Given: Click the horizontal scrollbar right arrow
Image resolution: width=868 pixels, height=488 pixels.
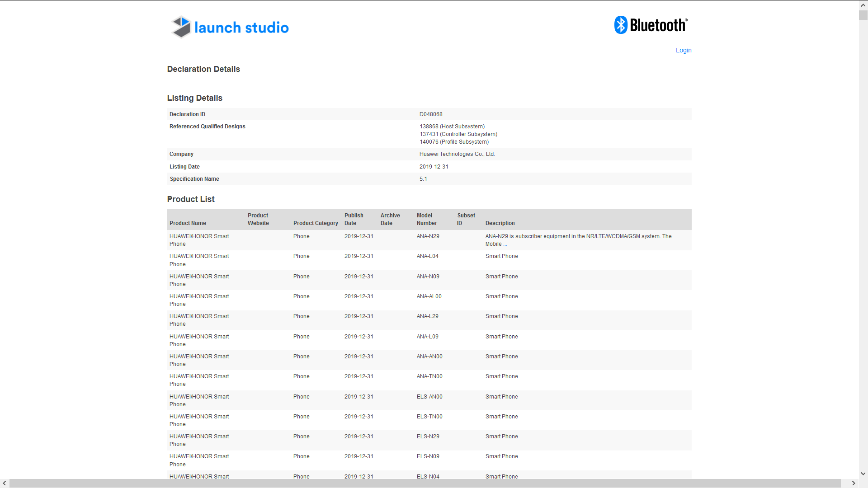Looking at the screenshot, I should [x=854, y=483].
